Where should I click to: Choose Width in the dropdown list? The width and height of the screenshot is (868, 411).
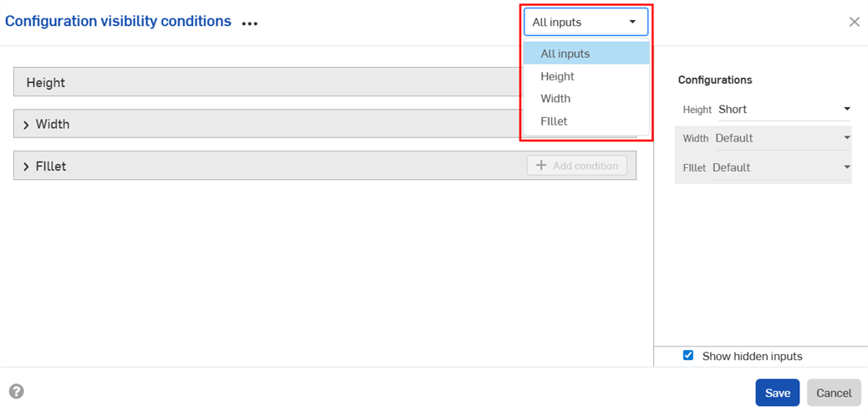coord(586,99)
